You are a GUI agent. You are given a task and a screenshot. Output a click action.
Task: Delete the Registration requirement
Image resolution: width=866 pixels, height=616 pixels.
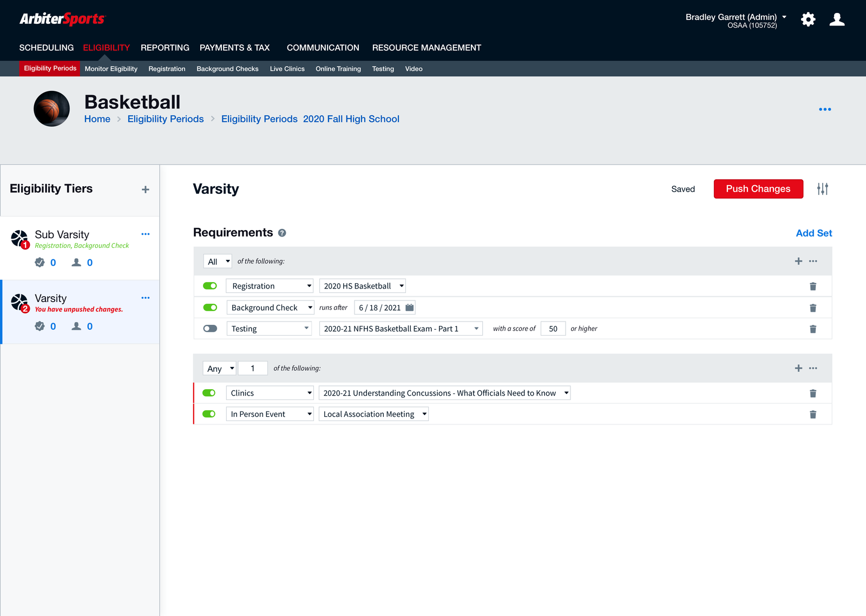[x=813, y=286]
